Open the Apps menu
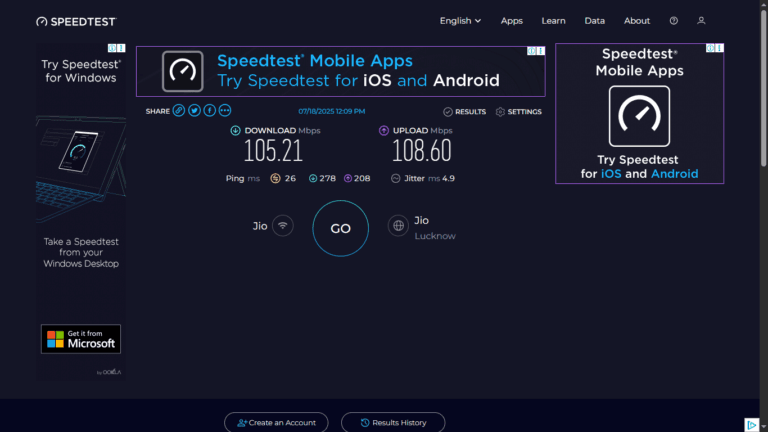This screenshot has width=768, height=432. (511, 21)
